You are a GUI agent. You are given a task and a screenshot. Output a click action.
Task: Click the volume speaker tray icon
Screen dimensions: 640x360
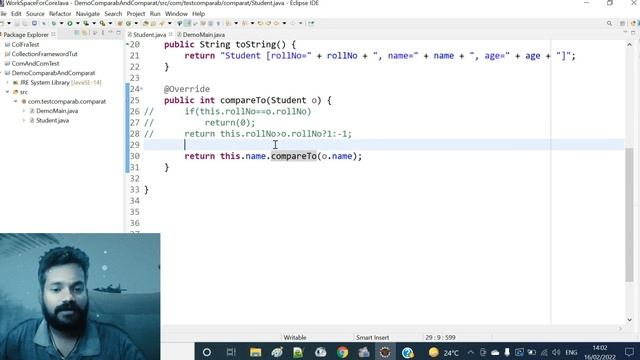click(x=556, y=352)
